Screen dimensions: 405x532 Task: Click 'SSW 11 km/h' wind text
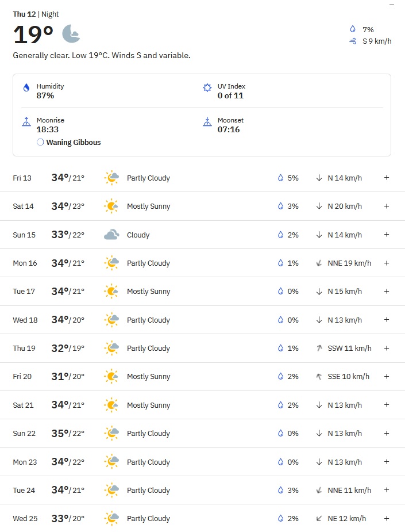point(349,349)
